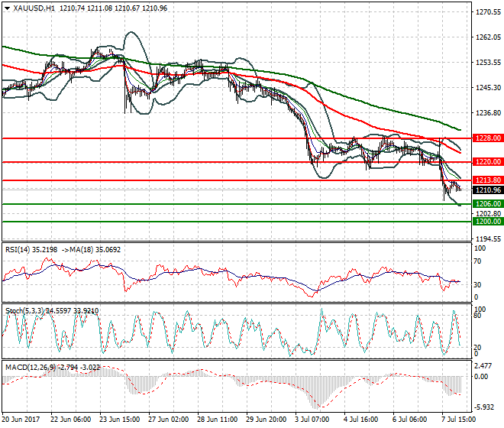The image size is (504, 428).
Task: Click the current price label 1210.96
Action: 488,190
